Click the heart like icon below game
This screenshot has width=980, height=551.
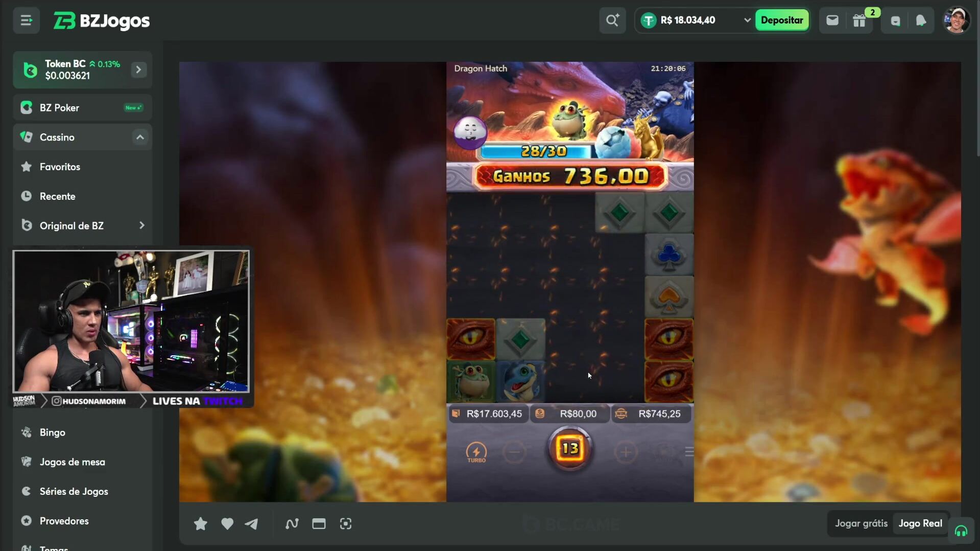pos(227,524)
